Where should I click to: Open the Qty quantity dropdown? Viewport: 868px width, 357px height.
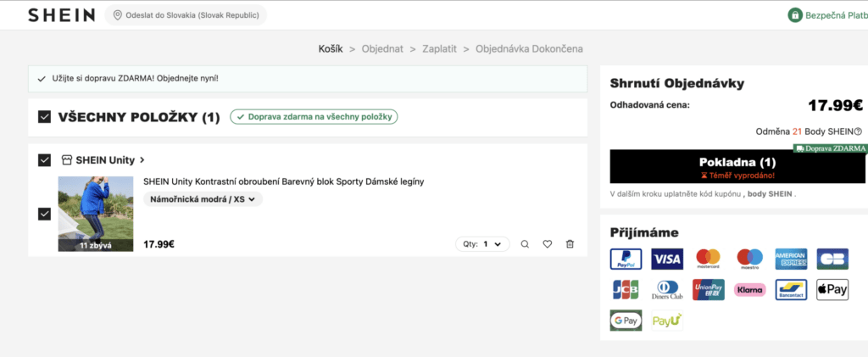click(x=482, y=244)
